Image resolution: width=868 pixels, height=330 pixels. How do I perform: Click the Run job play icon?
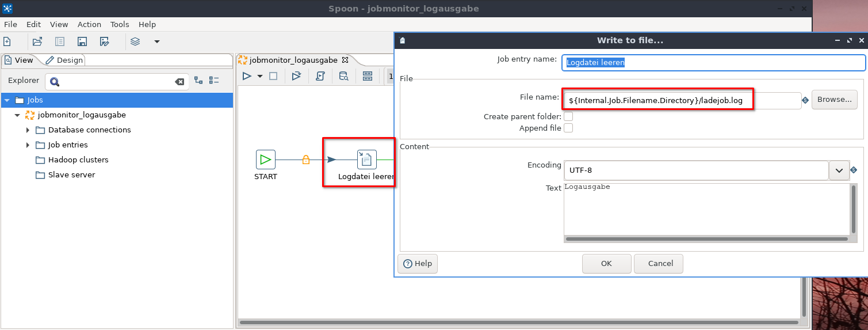[247, 76]
